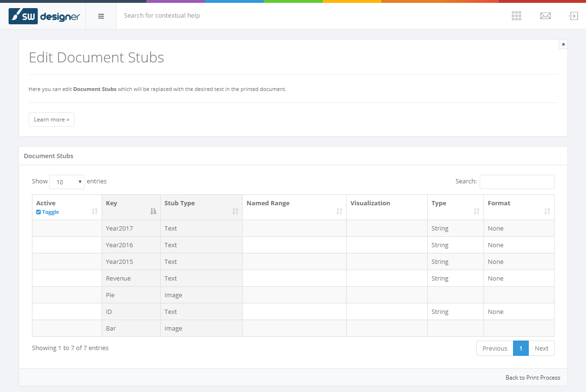Select the Bar key cell

pos(131,328)
